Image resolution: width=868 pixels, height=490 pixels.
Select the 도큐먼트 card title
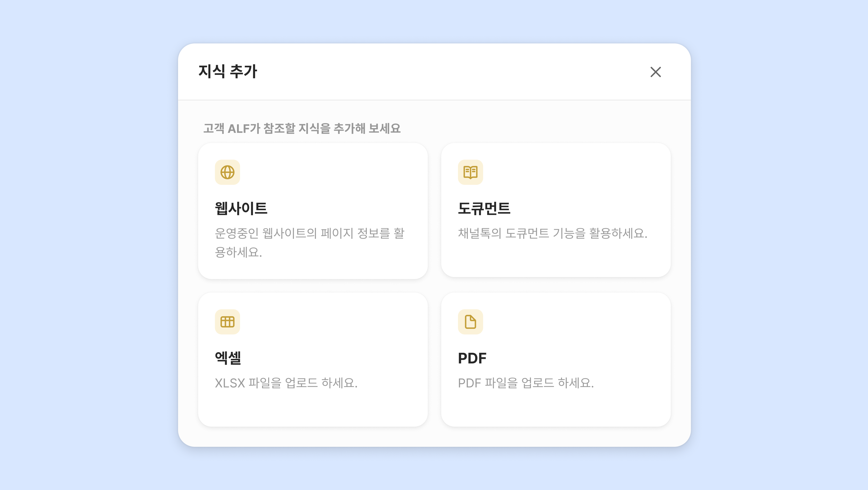[x=484, y=208]
